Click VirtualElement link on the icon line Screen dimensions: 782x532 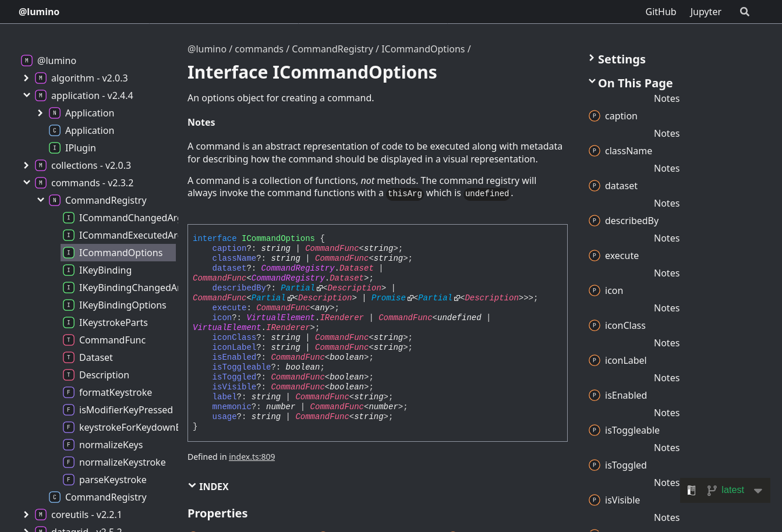tap(281, 318)
